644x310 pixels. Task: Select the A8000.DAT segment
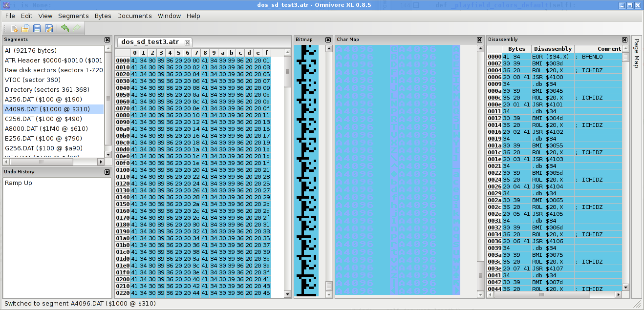54,128
